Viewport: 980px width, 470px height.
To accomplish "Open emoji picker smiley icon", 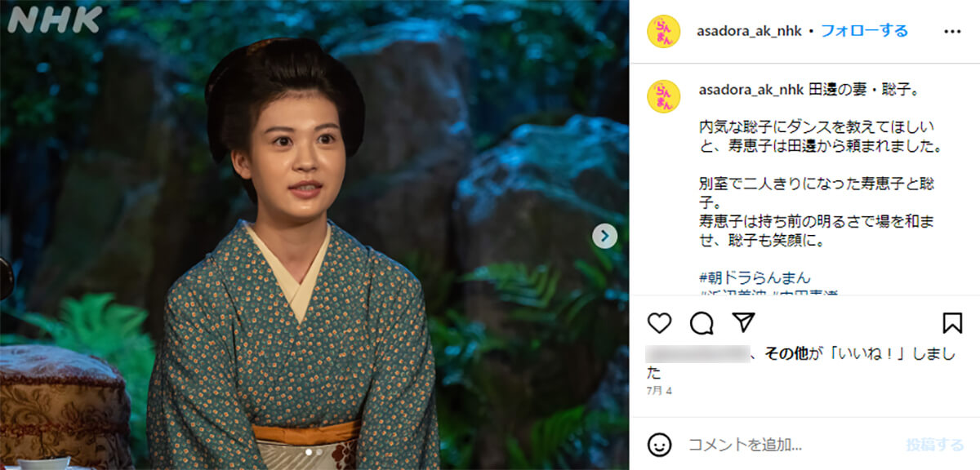I will pyautogui.click(x=659, y=444).
